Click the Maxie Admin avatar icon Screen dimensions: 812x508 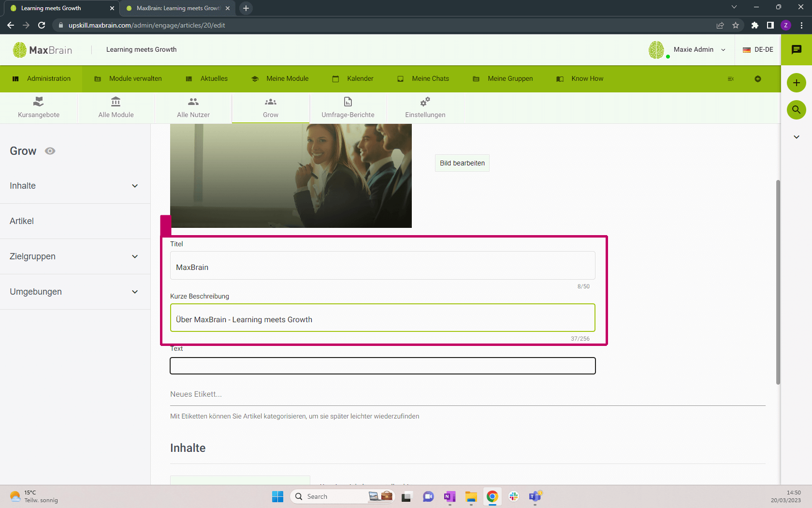coord(656,50)
